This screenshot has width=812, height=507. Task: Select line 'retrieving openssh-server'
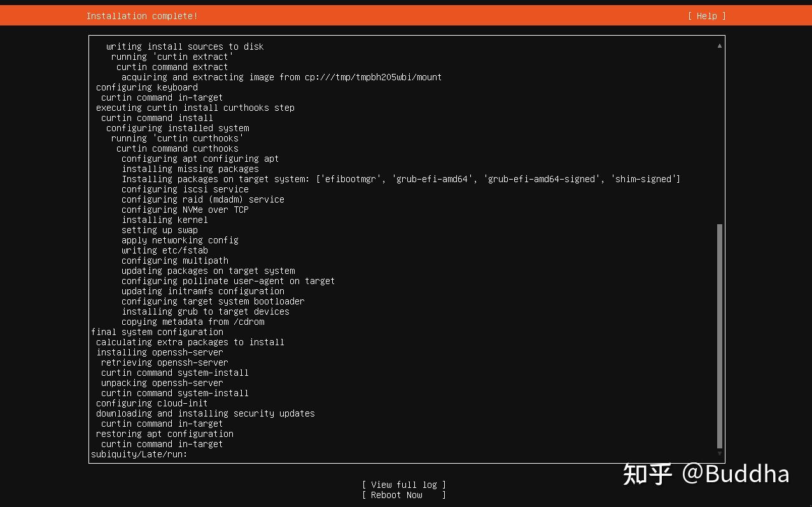coord(165,362)
